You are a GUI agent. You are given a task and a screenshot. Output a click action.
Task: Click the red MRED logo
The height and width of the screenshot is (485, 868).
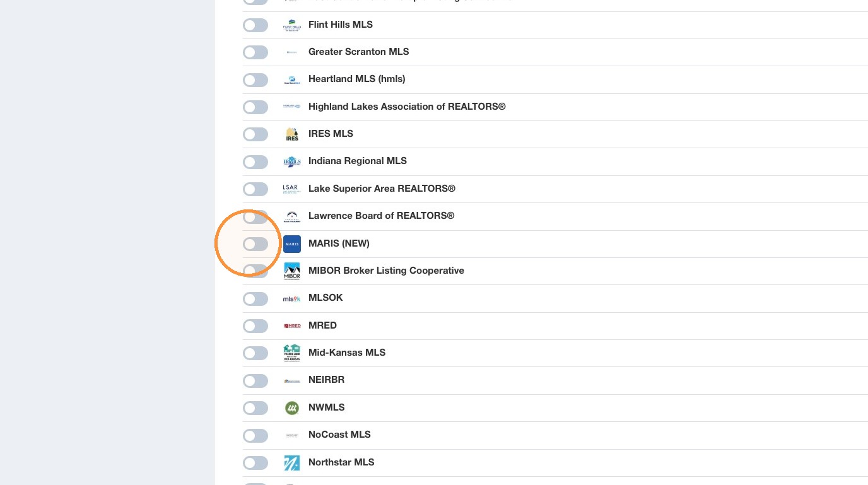(x=292, y=326)
